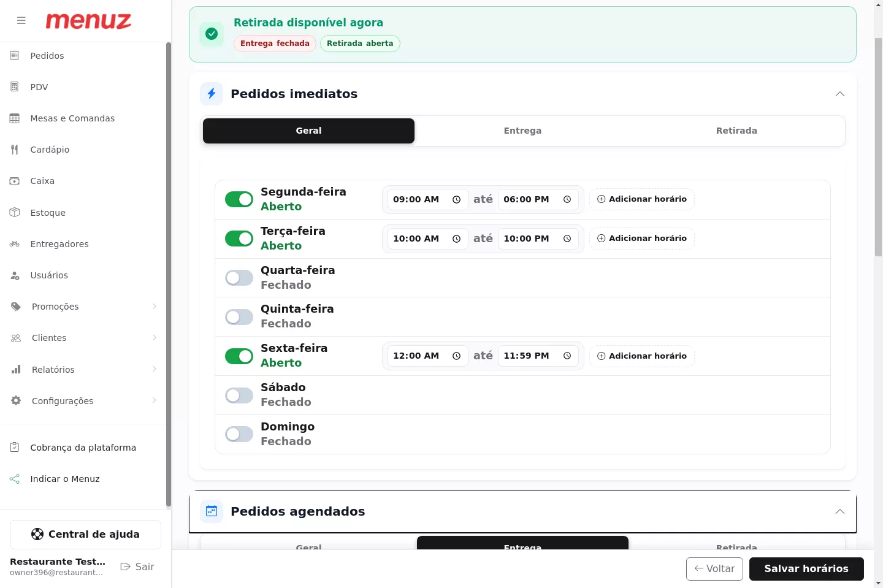Click the Cobrança da plataforma clipboard icon

pyautogui.click(x=15, y=448)
